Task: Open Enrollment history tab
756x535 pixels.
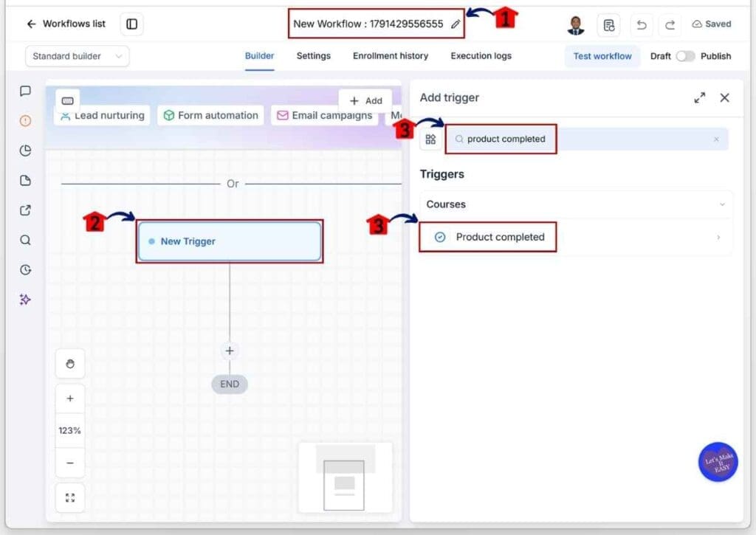Action: pyautogui.click(x=391, y=56)
